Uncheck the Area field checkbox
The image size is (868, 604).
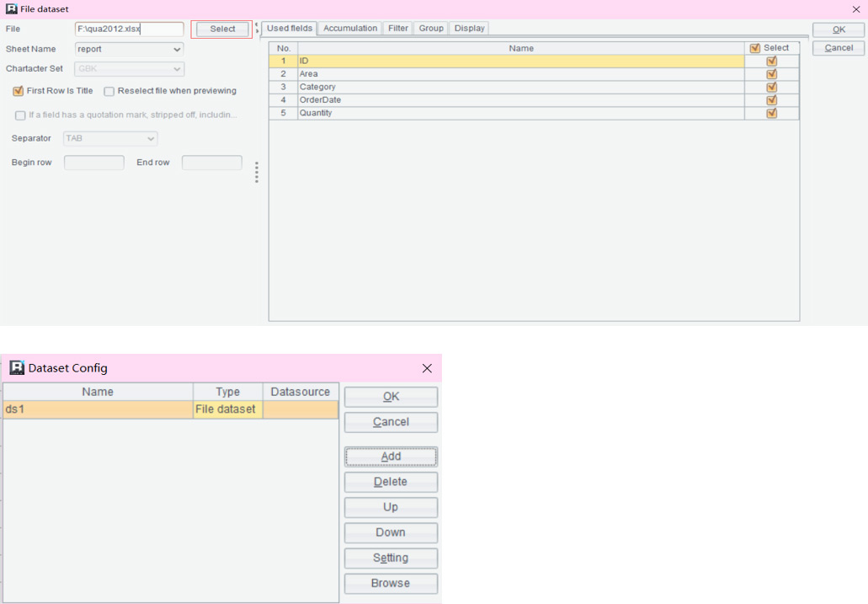point(772,74)
